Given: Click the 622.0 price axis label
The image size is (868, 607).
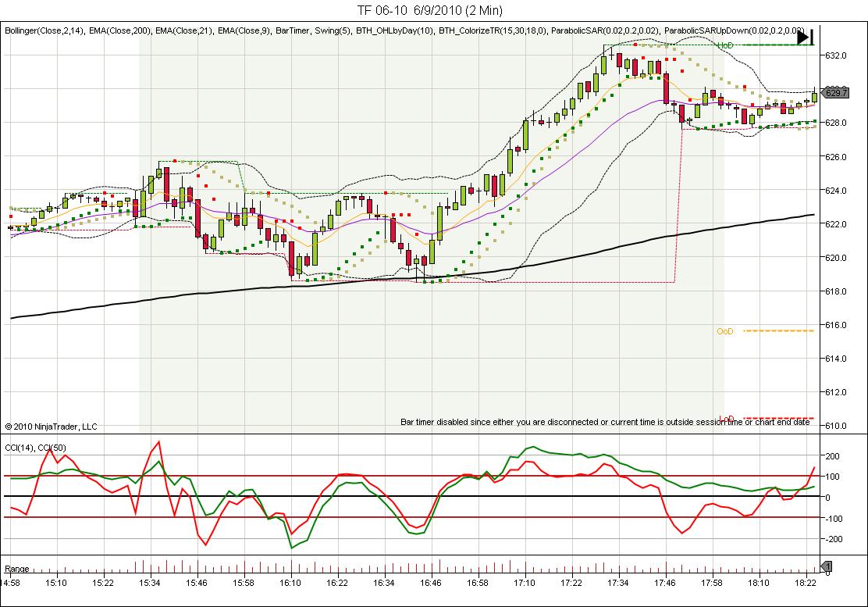Looking at the screenshot, I should pyautogui.click(x=836, y=224).
